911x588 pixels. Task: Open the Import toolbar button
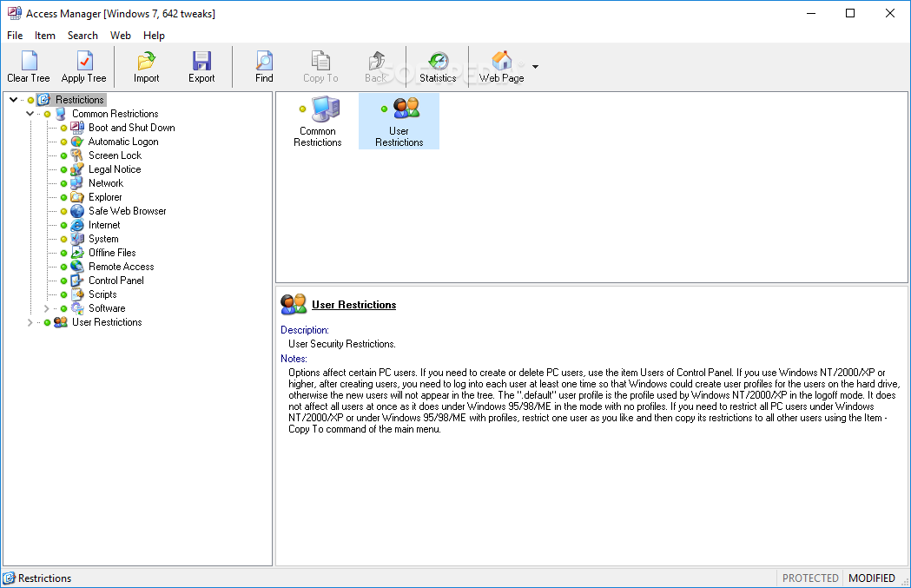[x=146, y=67]
